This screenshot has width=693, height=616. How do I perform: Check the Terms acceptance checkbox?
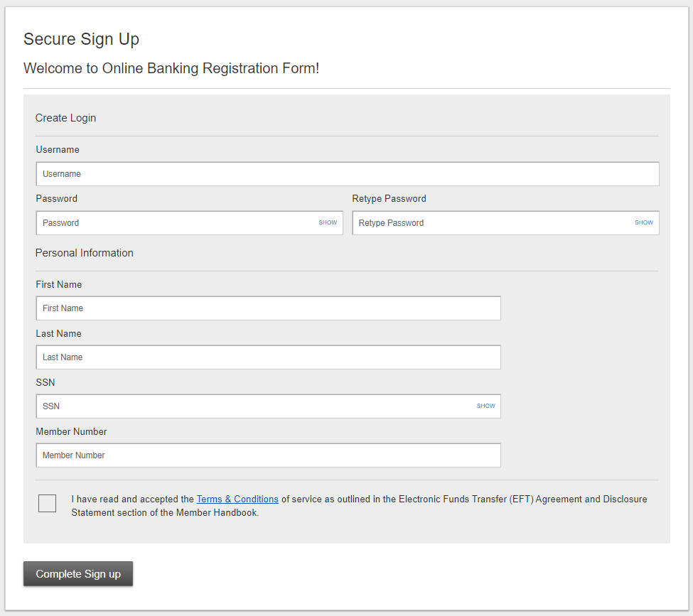point(48,503)
